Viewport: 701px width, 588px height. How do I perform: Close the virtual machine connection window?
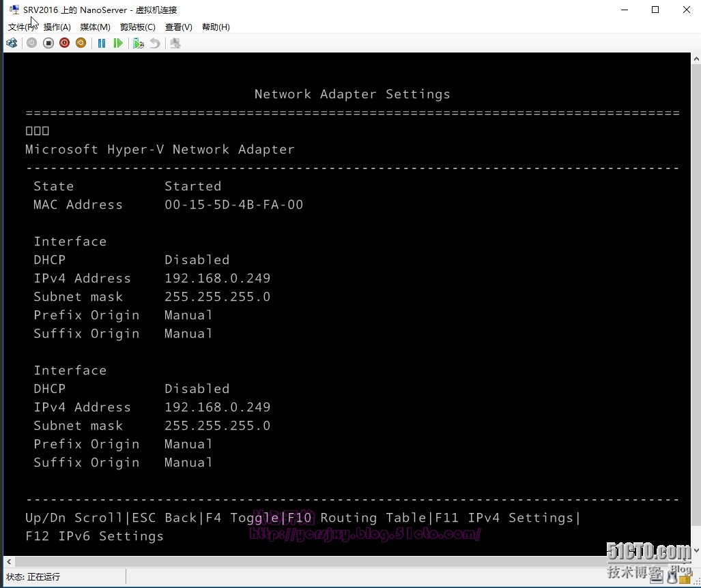coord(686,10)
